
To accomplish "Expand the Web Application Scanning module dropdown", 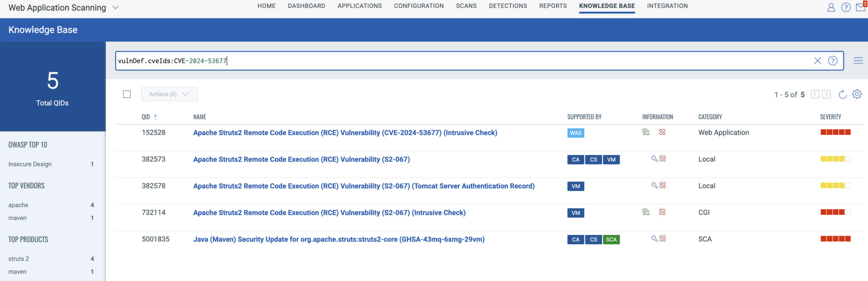I will coord(115,8).
